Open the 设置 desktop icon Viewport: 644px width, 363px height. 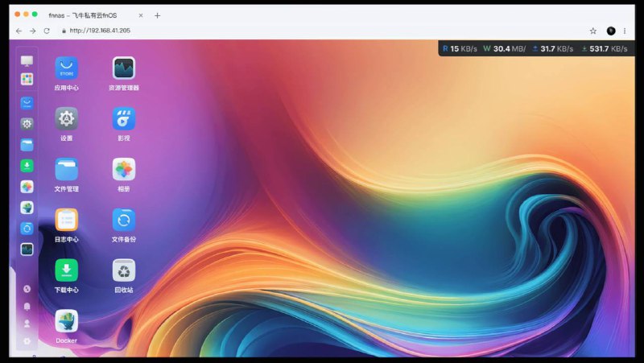[67, 118]
